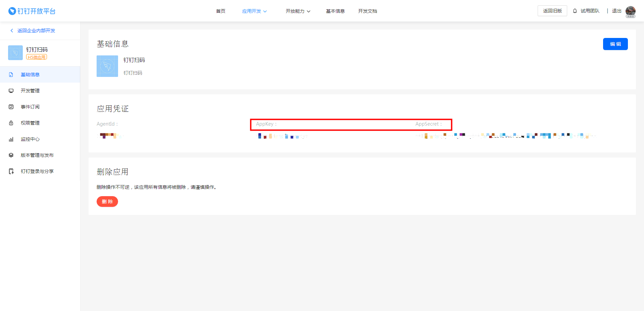Click the 试用团队 label
The image size is (644, 311).
click(590, 11)
